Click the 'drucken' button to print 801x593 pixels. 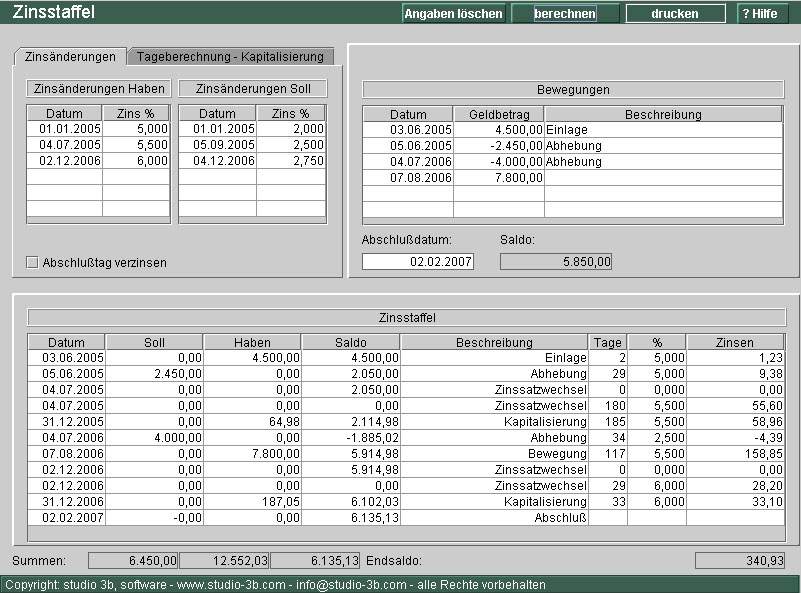[x=675, y=14]
